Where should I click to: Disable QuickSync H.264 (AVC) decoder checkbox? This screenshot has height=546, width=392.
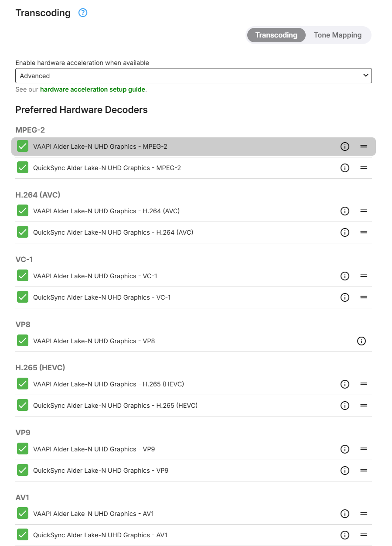click(23, 232)
